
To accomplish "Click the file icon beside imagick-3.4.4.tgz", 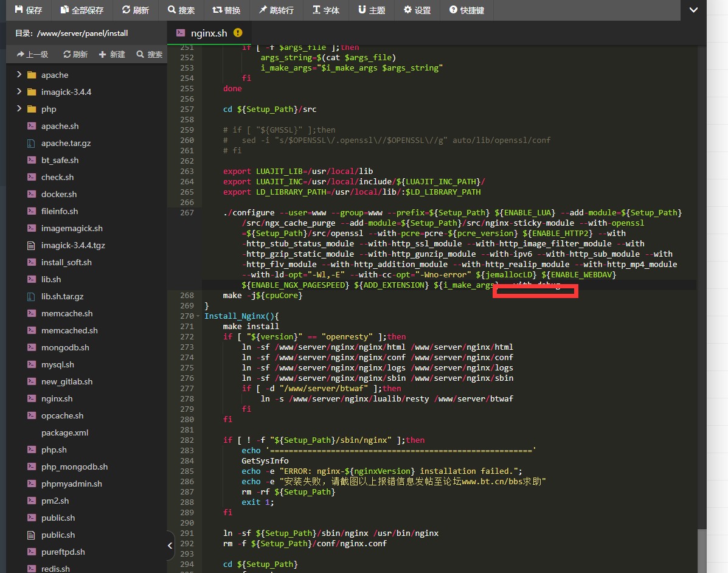I will pos(31,245).
